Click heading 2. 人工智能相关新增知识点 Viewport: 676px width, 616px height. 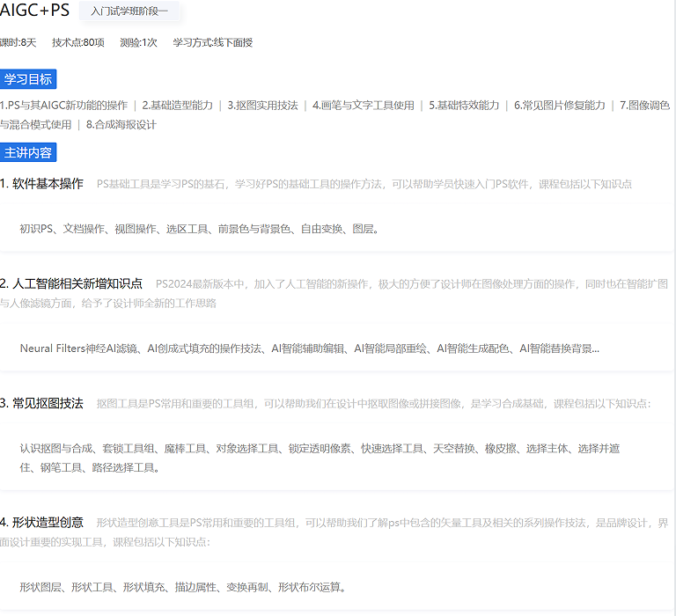[71, 283]
